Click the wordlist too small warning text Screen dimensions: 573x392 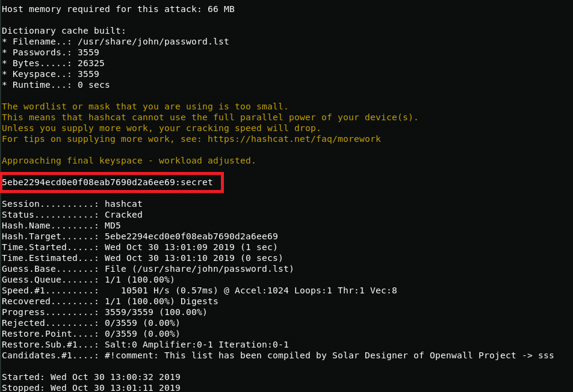(145, 106)
